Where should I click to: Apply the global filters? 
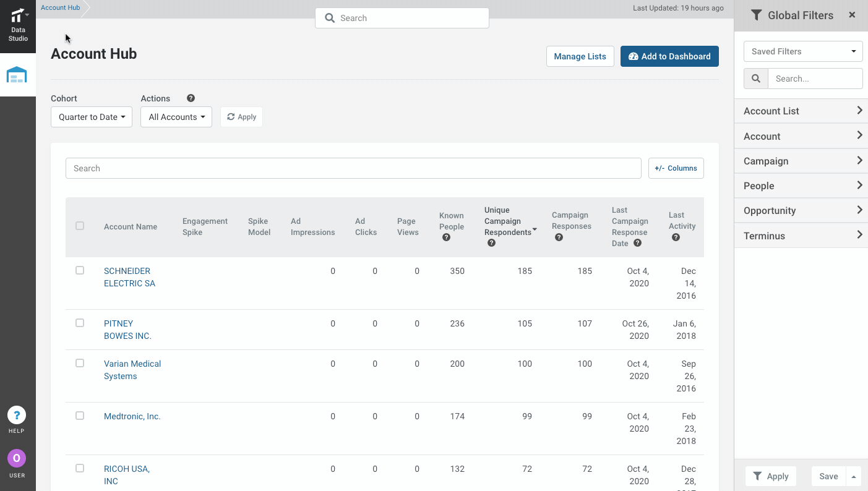771,476
